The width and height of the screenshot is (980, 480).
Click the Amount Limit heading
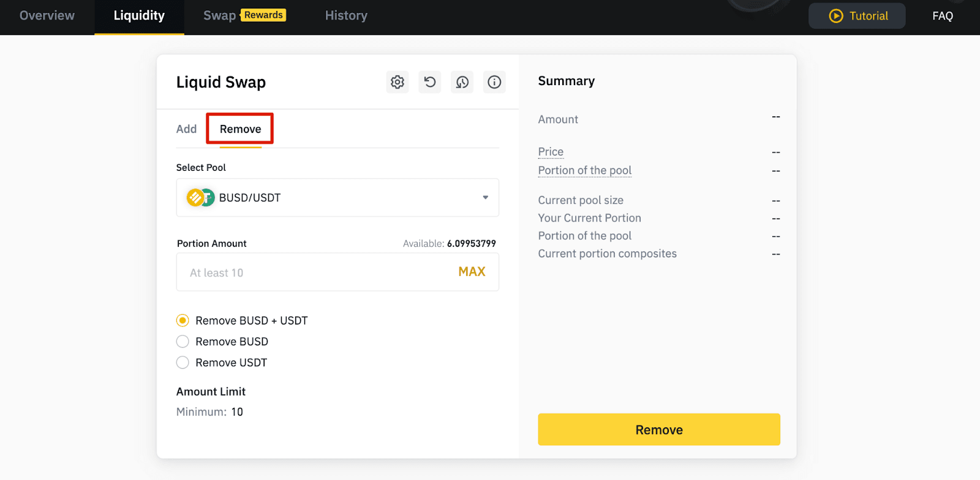point(211,392)
